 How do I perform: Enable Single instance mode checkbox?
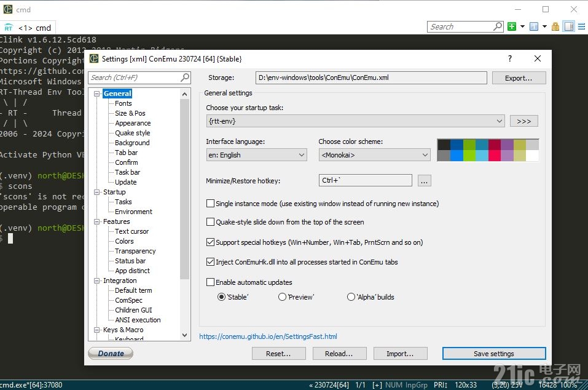[210, 204]
